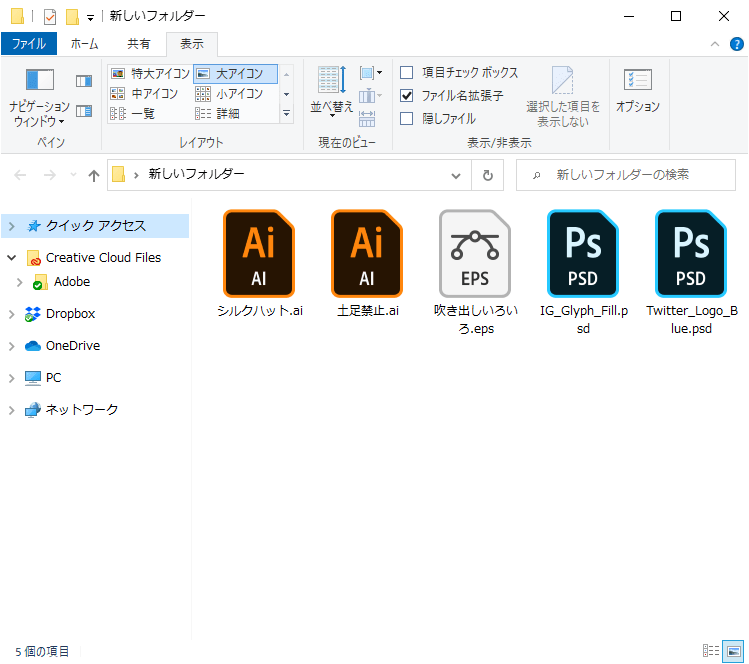Toggle the preview pane icon in ペイン group
Screen dimensions: 749x664
click(84, 81)
